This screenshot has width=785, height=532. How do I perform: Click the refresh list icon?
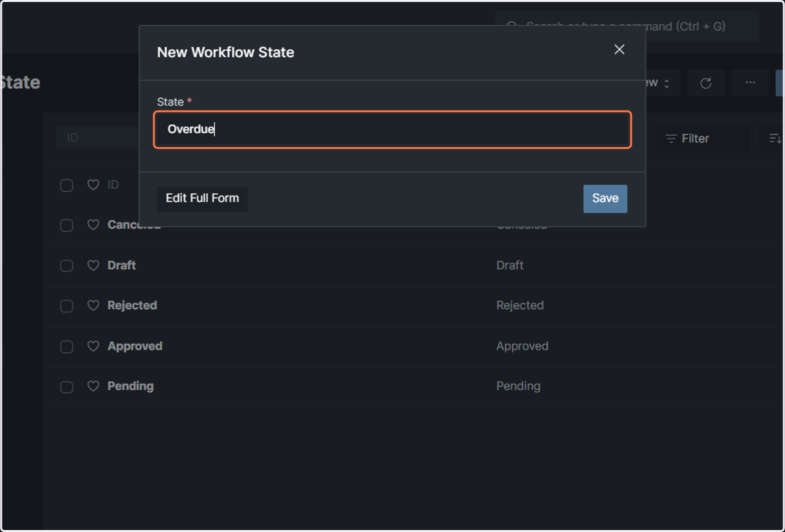(706, 83)
